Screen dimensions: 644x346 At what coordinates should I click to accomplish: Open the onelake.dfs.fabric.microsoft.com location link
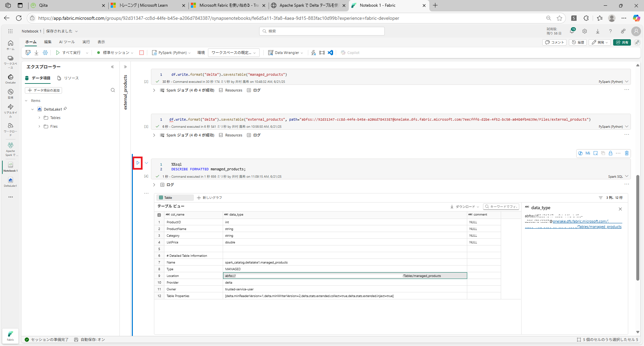pos(580,221)
